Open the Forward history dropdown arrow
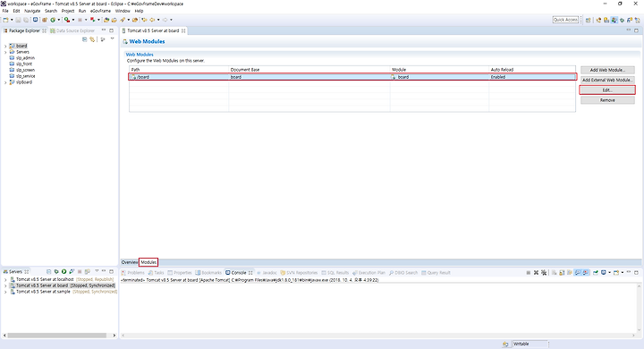Image resolution: width=644 pixels, height=349 pixels. pos(171,20)
